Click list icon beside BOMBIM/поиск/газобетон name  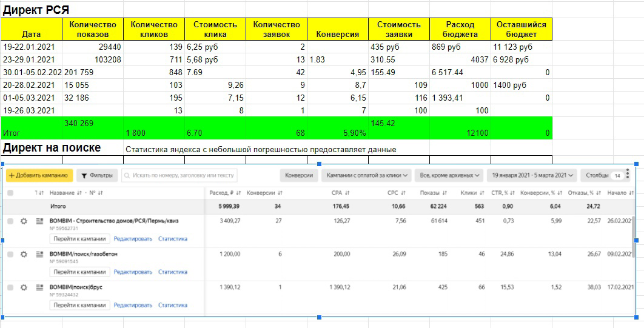[x=39, y=255]
